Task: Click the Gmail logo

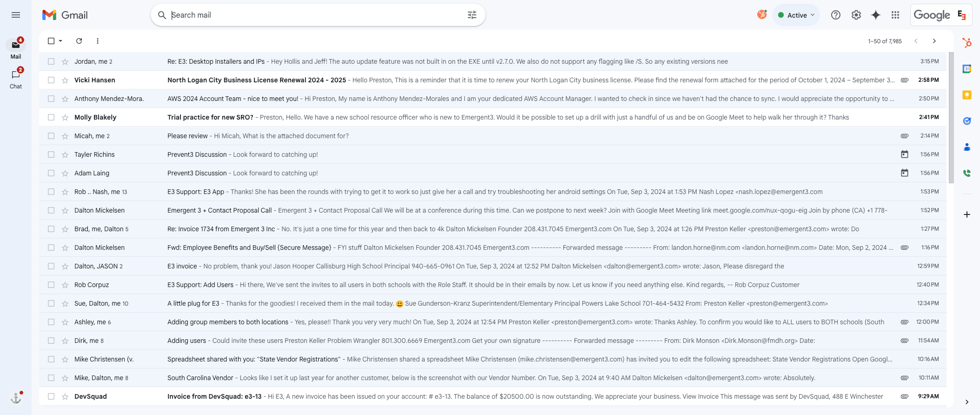Action: [65, 15]
